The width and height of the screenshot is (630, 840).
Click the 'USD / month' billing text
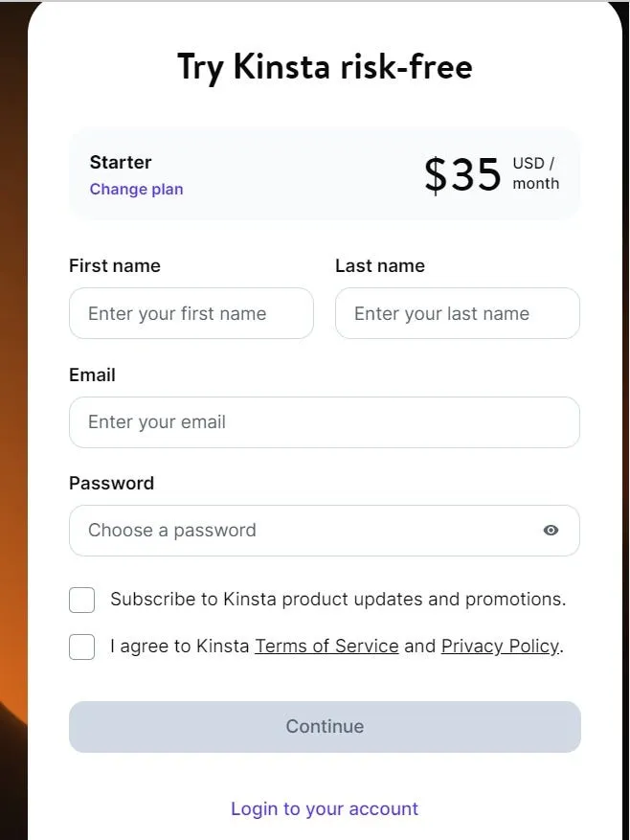click(535, 173)
